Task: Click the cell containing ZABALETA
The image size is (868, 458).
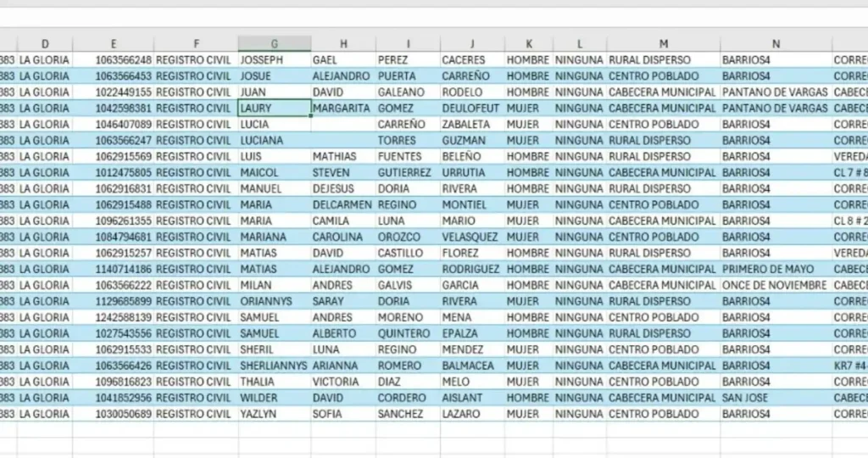Action: pos(472,124)
